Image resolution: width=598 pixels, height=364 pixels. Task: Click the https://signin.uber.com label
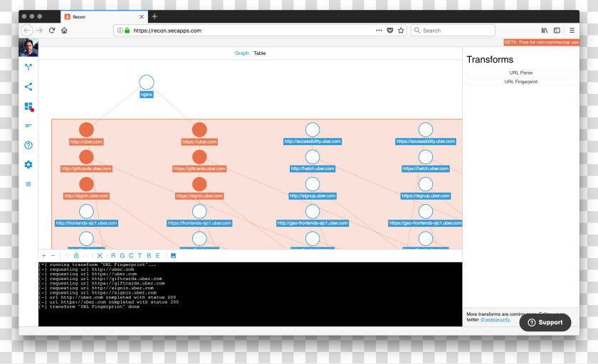(x=199, y=196)
